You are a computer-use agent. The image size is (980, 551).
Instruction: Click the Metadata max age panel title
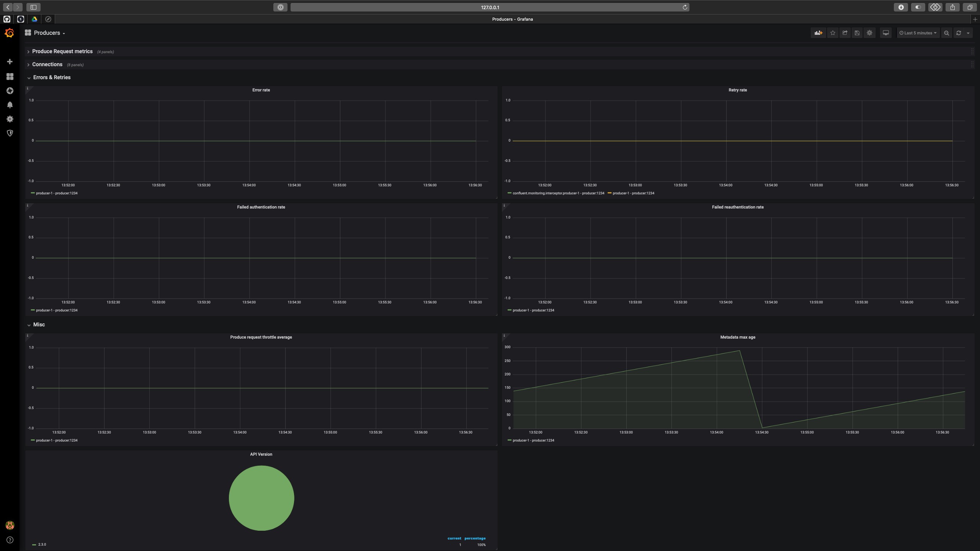point(737,337)
